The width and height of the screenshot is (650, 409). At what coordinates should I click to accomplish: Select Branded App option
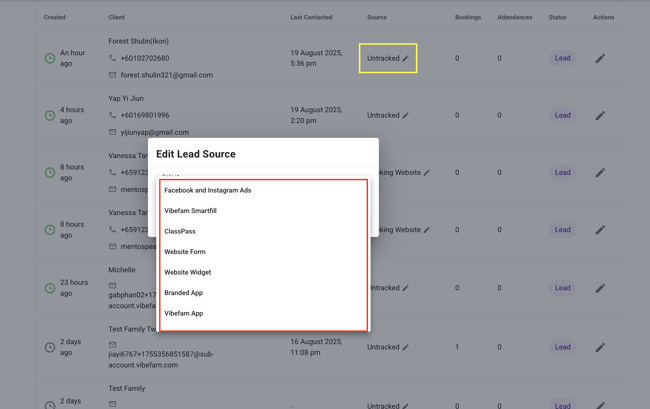263,293
